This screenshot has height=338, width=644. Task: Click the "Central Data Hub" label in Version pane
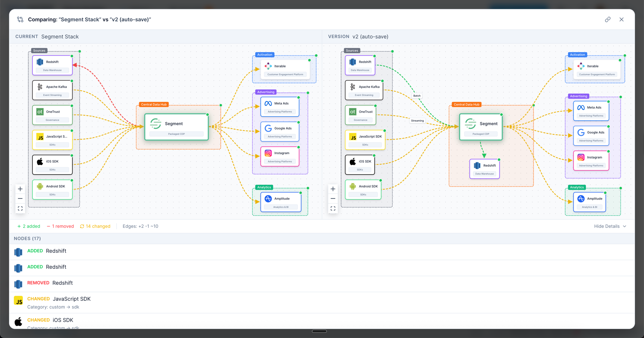pyautogui.click(x=466, y=105)
